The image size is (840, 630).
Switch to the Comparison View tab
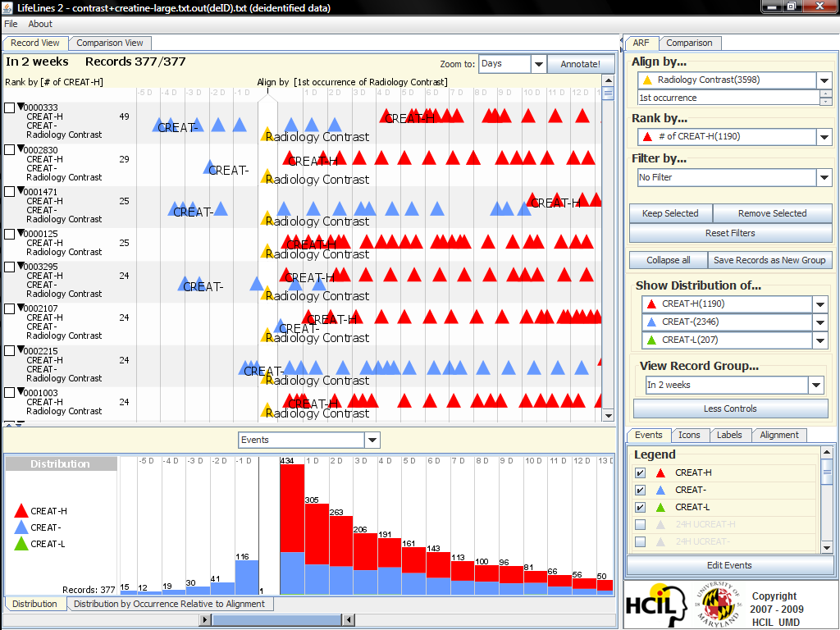pos(110,43)
